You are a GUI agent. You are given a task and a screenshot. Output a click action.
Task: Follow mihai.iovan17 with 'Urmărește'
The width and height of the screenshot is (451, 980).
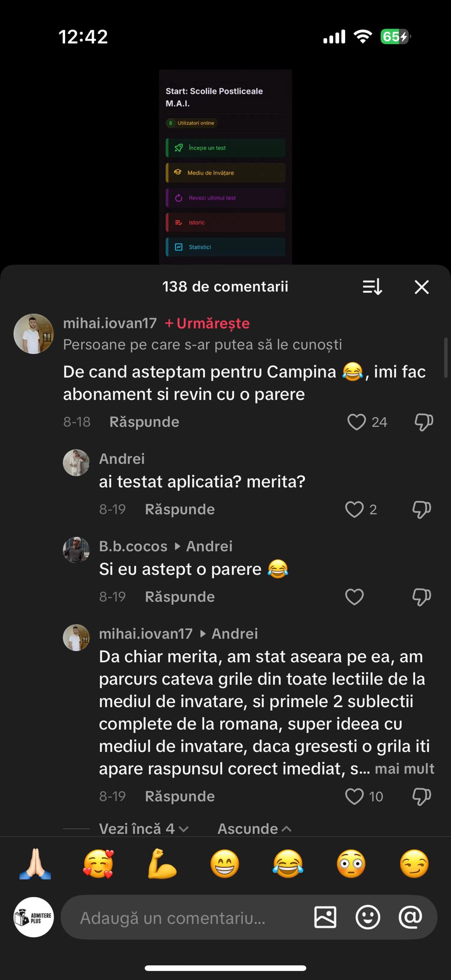pos(207,323)
